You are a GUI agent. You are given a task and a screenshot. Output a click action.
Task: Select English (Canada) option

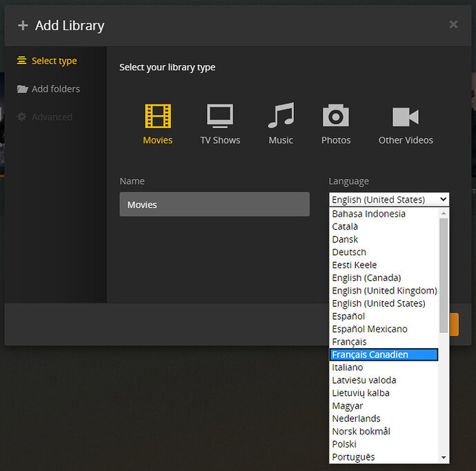(384, 278)
